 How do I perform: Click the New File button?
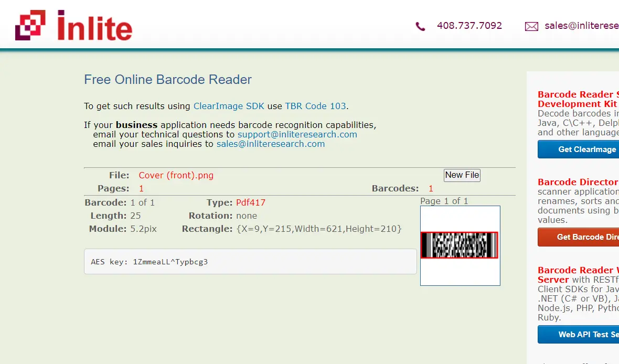(462, 175)
